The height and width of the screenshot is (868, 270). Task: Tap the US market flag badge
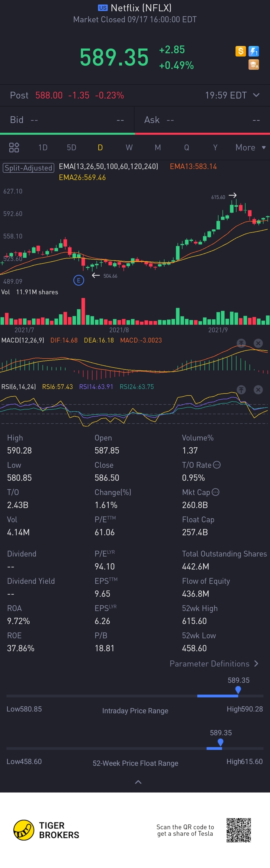coord(103,8)
